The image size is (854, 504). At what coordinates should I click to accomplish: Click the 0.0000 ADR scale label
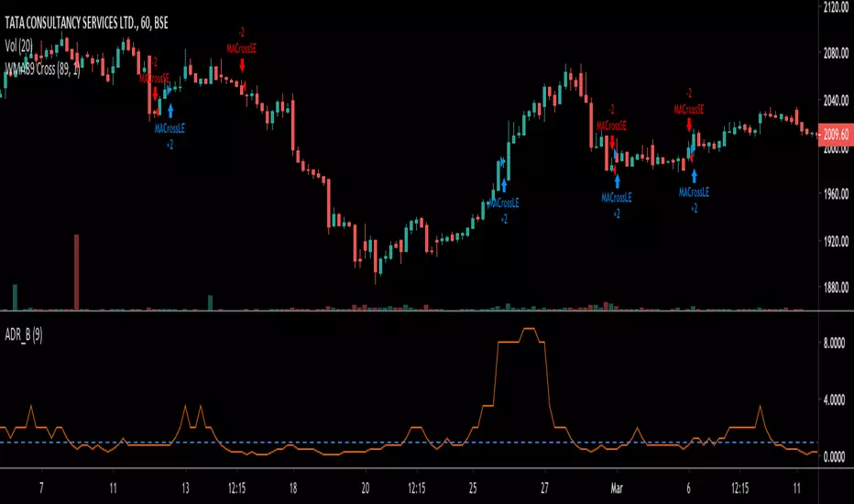pos(834,456)
